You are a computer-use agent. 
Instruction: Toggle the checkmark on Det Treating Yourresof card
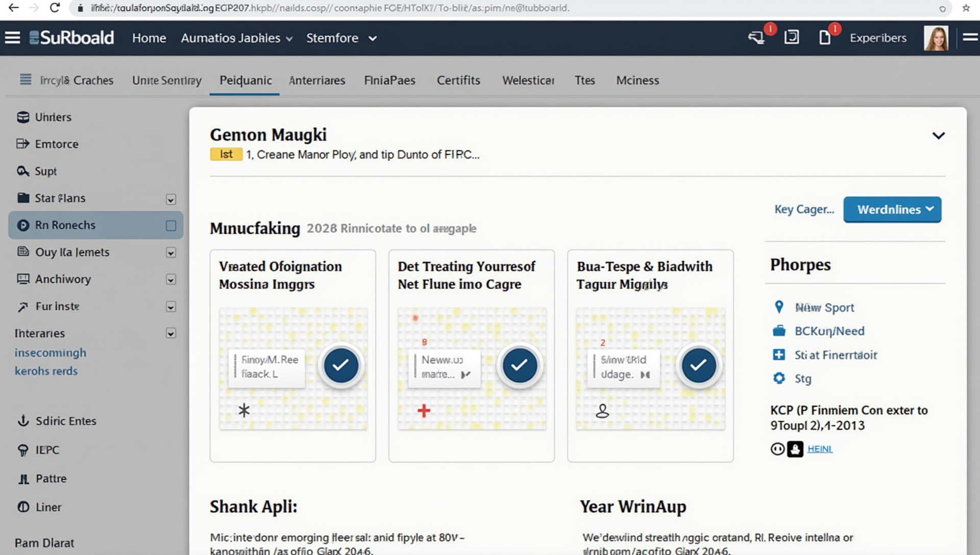519,365
